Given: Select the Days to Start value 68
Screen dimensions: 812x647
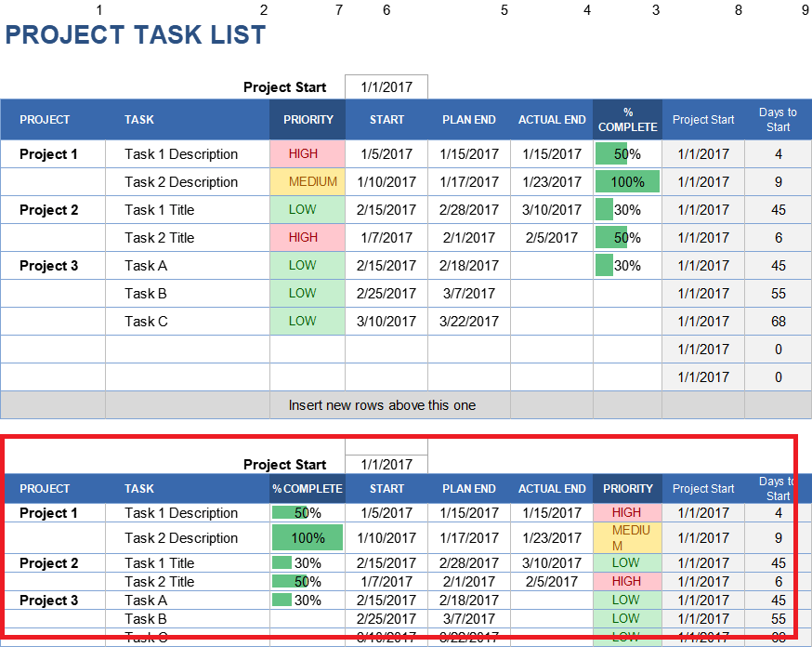Looking at the screenshot, I should [778, 322].
